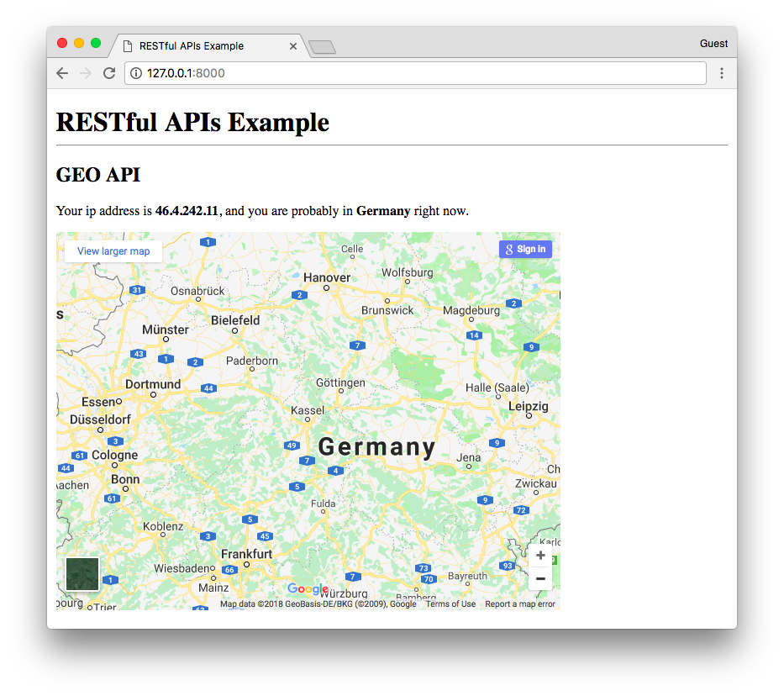Viewport: 784px width, 696px height.
Task: Open the site info icon in address bar
Action: tap(136, 73)
